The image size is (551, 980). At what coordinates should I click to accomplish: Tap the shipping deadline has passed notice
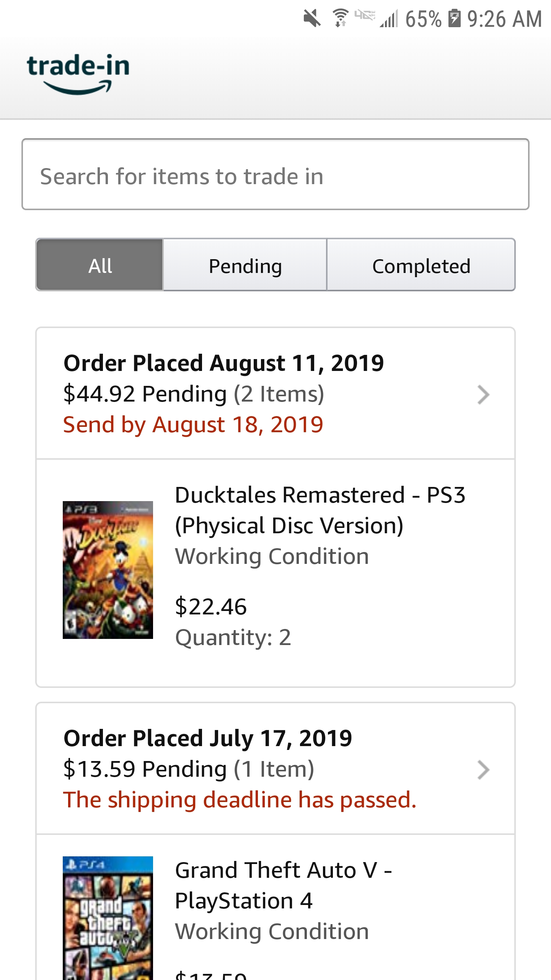tap(240, 800)
